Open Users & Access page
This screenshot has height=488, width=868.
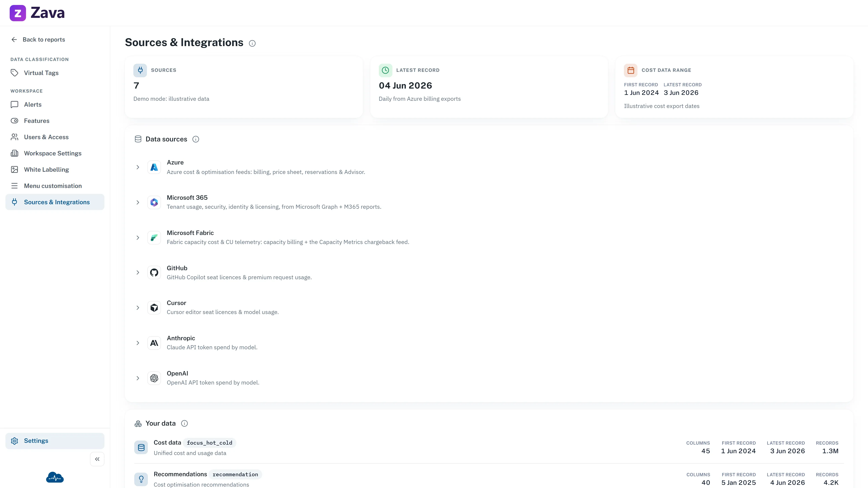point(55,137)
